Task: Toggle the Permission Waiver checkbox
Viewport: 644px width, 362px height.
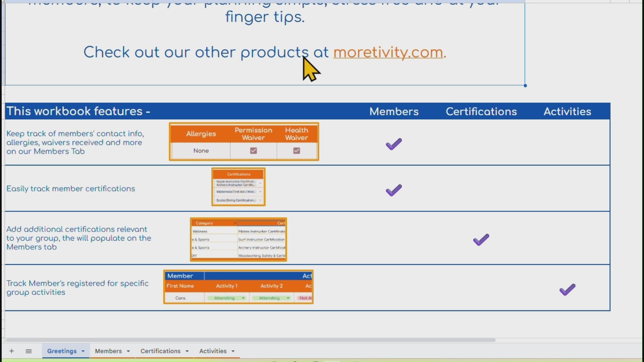Action: pos(254,150)
